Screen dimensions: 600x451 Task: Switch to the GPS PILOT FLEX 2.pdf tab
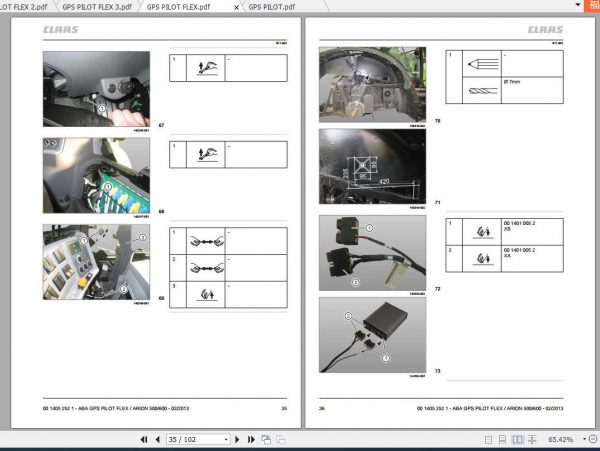[24, 7]
